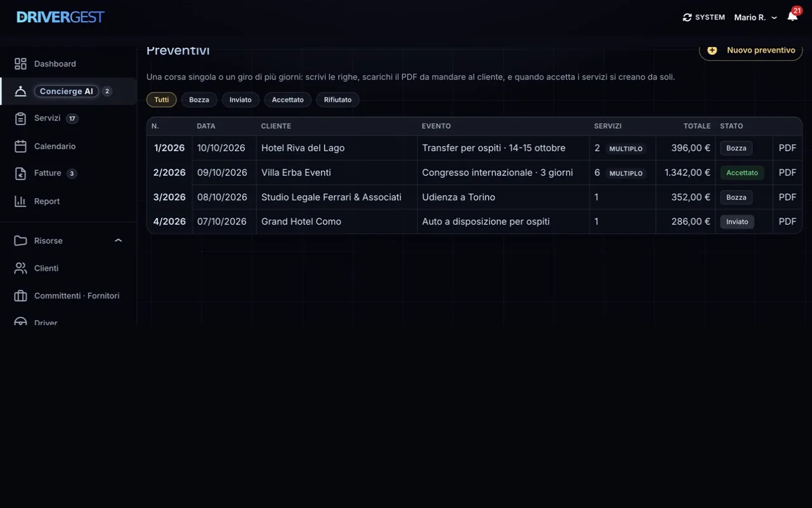Click the SYSTEM sync arrows icon
This screenshot has width=812, height=508.
click(687, 17)
